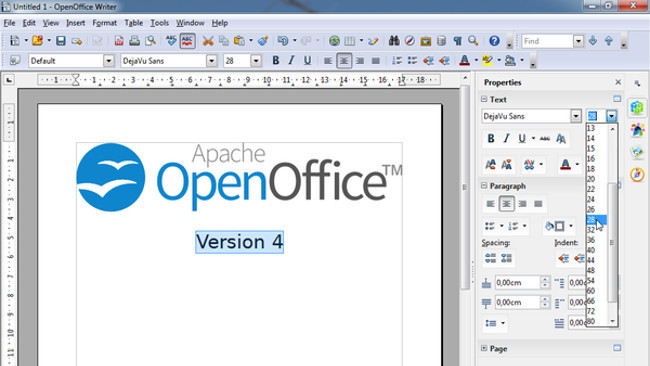The height and width of the screenshot is (366, 650).
Task: Click the Table insert icon
Action: [350, 41]
